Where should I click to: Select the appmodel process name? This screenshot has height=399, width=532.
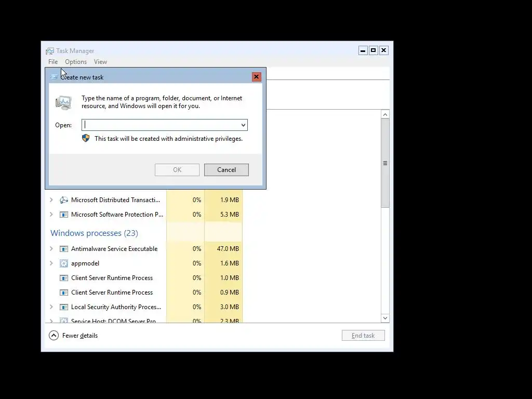point(85,263)
